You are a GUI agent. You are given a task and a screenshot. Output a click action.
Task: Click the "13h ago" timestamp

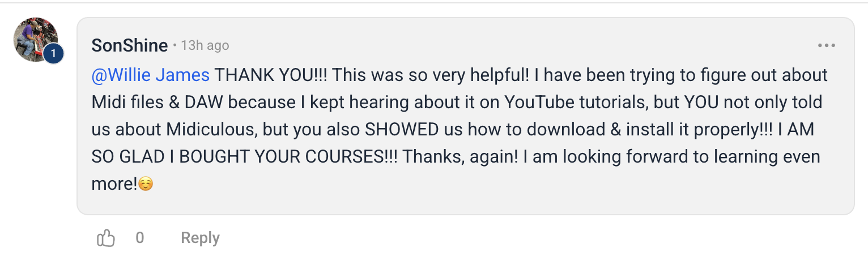pyautogui.click(x=205, y=46)
